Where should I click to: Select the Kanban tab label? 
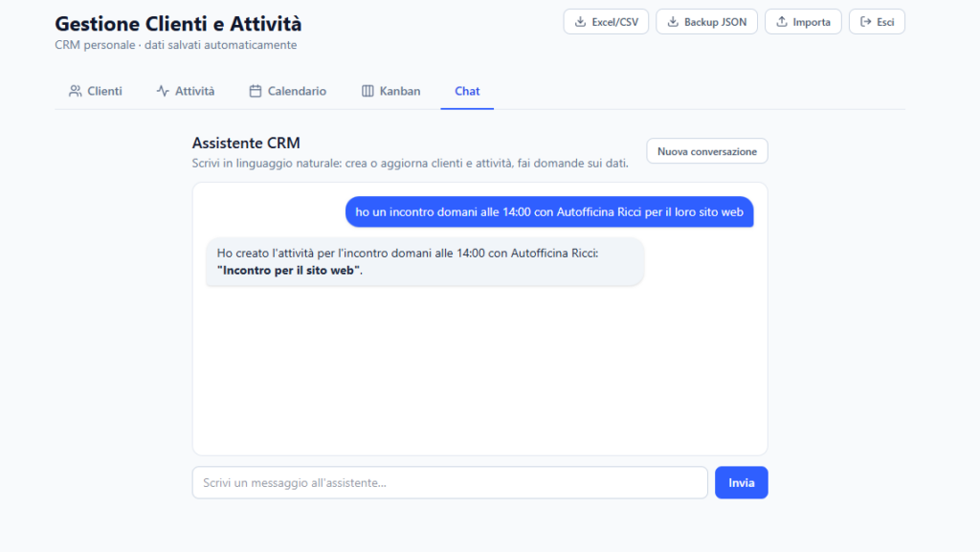tap(400, 91)
